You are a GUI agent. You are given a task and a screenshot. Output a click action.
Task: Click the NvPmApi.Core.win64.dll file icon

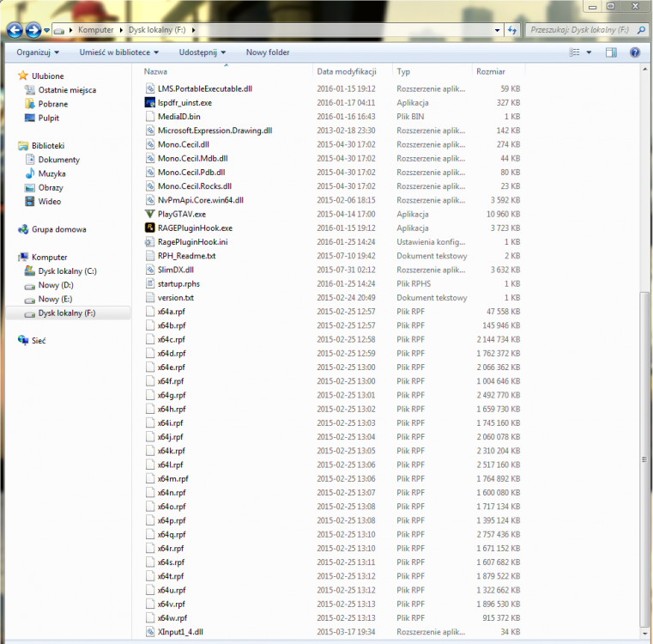[150, 200]
